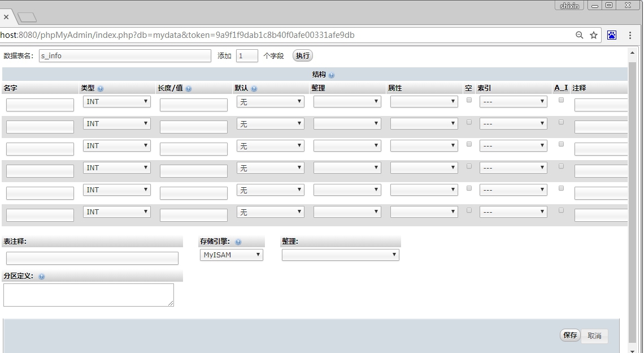Click the zoom magnifier icon in address bar
This screenshot has width=644, height=353.
(580, 35)
